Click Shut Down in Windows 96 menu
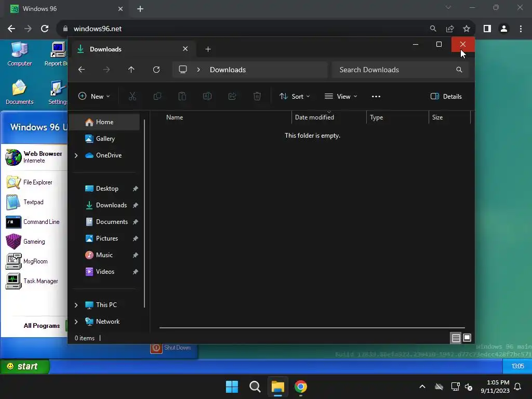The height and width of the screenshot is (399, 532). tap(171, 348)
